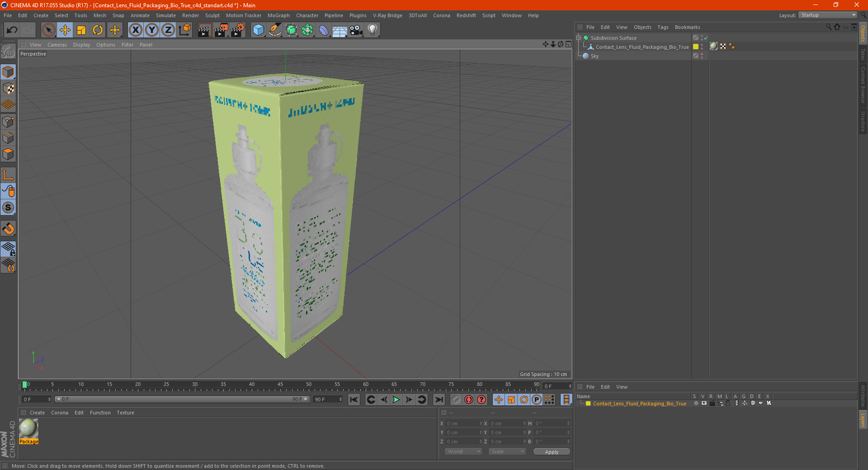Switch to Edges mode

(9, 138)
